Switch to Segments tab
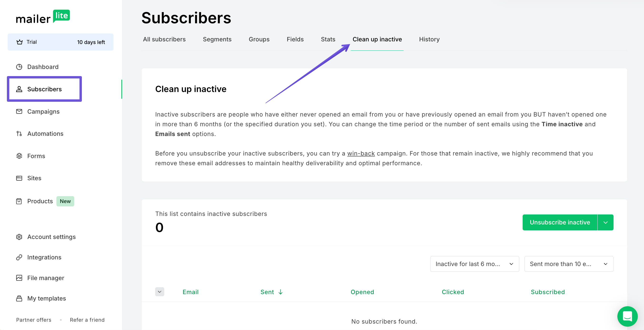The image size is (644, 330). click(217, 39)
